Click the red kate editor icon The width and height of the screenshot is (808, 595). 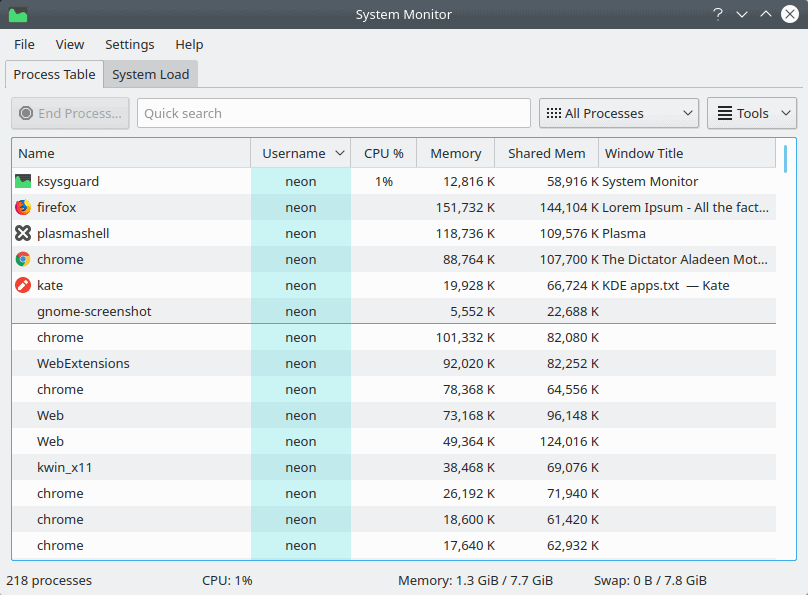pos(23,285)
